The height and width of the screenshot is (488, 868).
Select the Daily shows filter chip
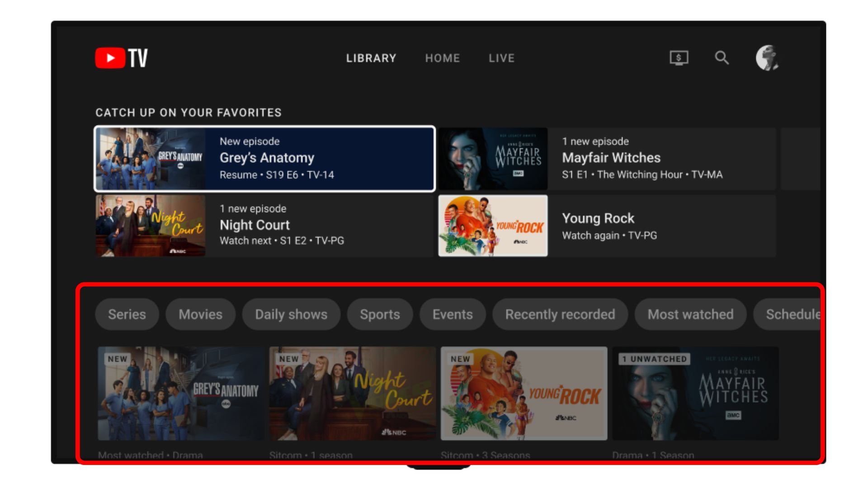(291, 314)
